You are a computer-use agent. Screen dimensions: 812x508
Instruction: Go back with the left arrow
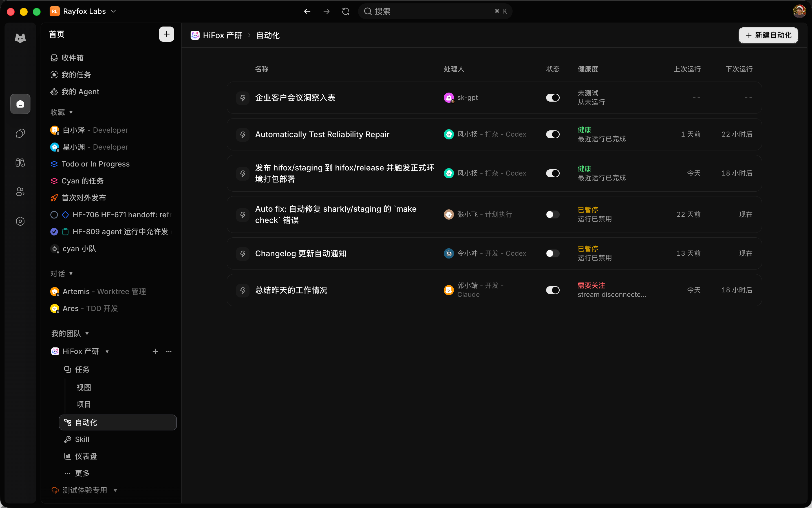(x=307, y=11)
